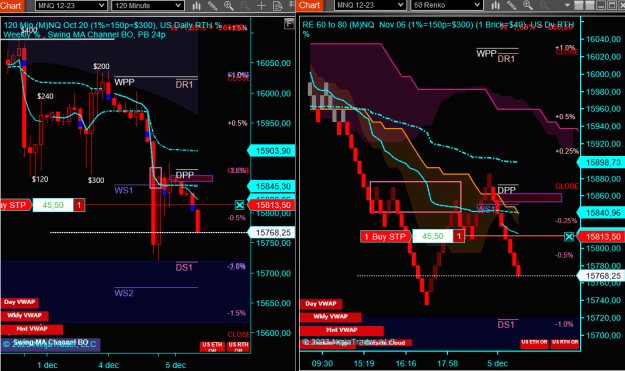625x371 pixels.
Task: Click the red 15813,50 price marker on the Renko chart
Action: (601, 237)
